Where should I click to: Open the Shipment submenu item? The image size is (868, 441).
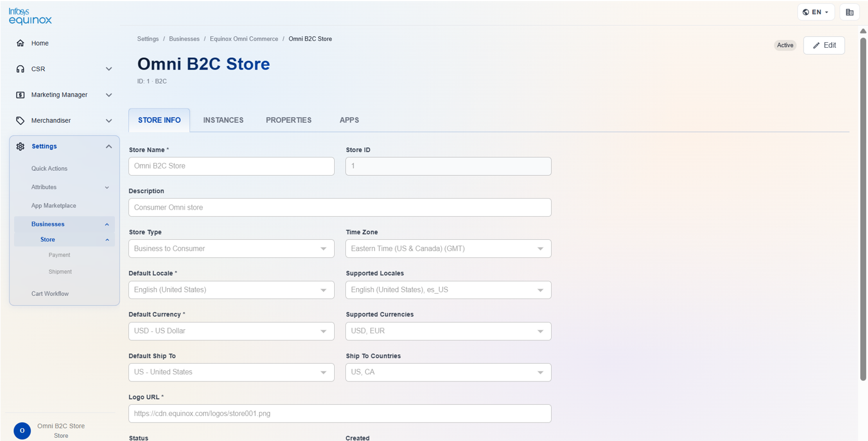60,272
